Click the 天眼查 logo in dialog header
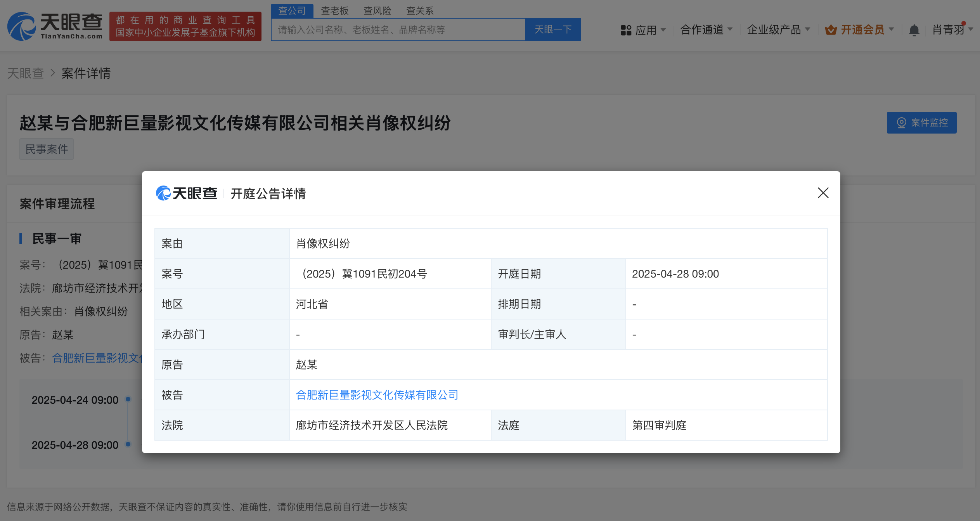The image size is (980, 521). (186, 193)
